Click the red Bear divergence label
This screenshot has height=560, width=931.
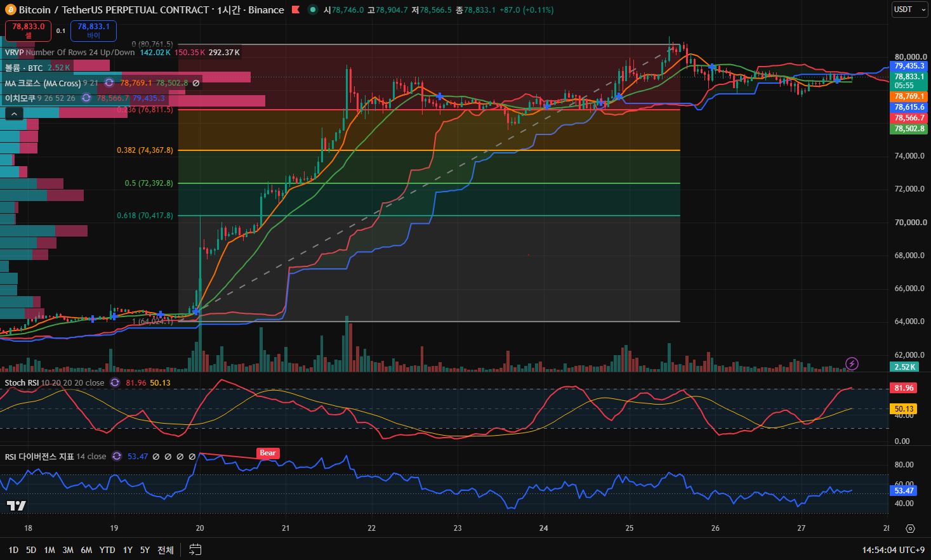tap(268, 453)
